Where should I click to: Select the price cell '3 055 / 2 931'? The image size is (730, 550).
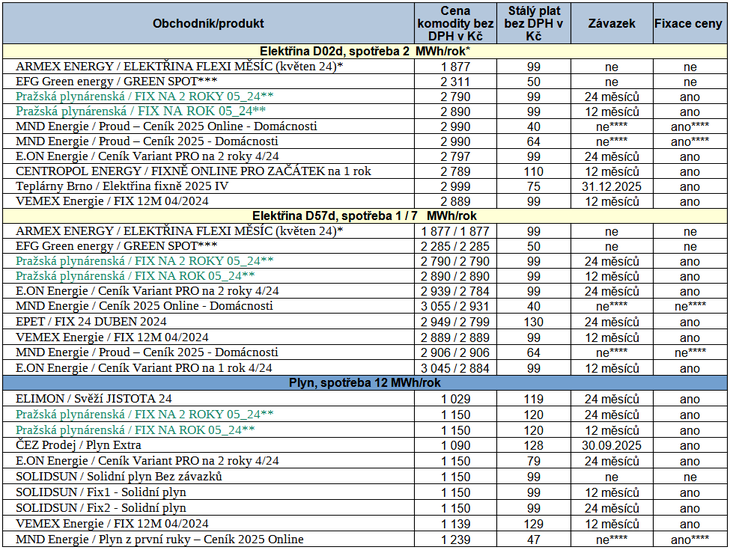455,306
